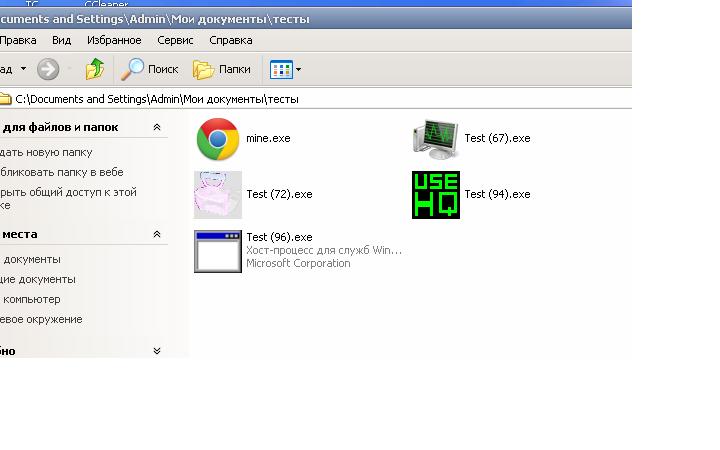Select the Test (96).exe file name
This screenshot has height=450, width=720.
(279, 237)
